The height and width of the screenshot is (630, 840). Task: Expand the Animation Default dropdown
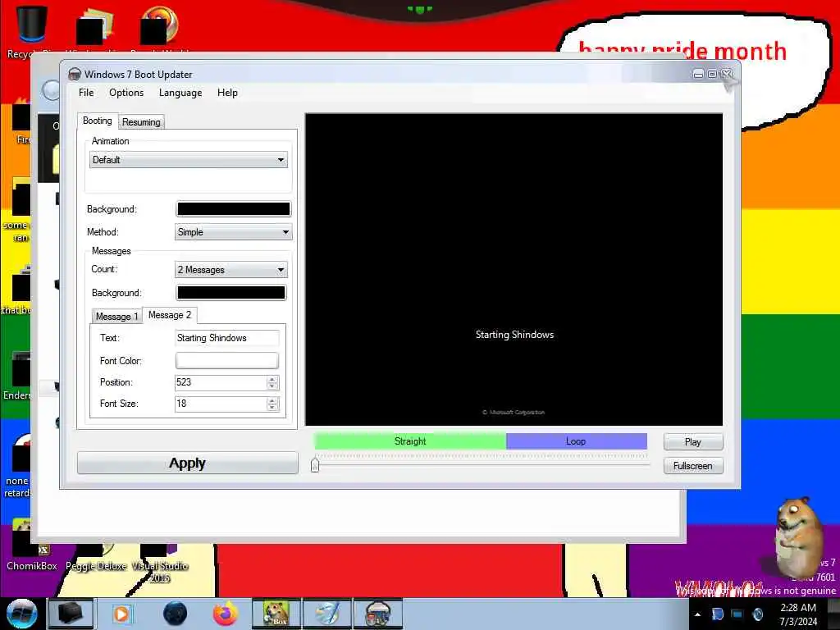click(189, 160)
